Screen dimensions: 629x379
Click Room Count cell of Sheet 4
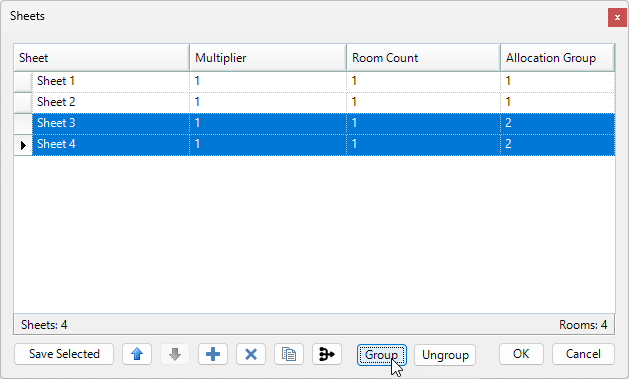pyautogui.click(x=424, y=144)
